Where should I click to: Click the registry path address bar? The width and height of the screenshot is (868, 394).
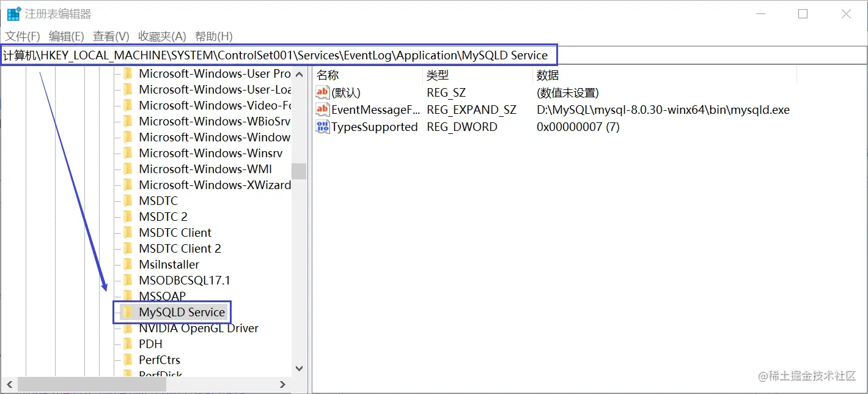pos(433,55)
